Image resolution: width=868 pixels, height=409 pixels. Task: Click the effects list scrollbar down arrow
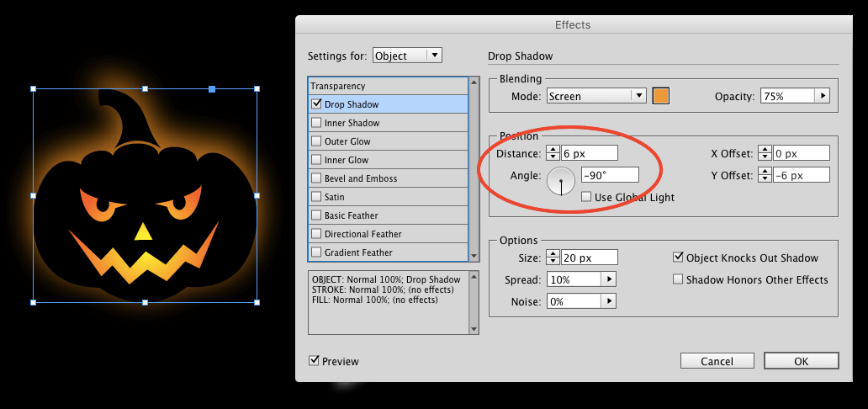474,256
